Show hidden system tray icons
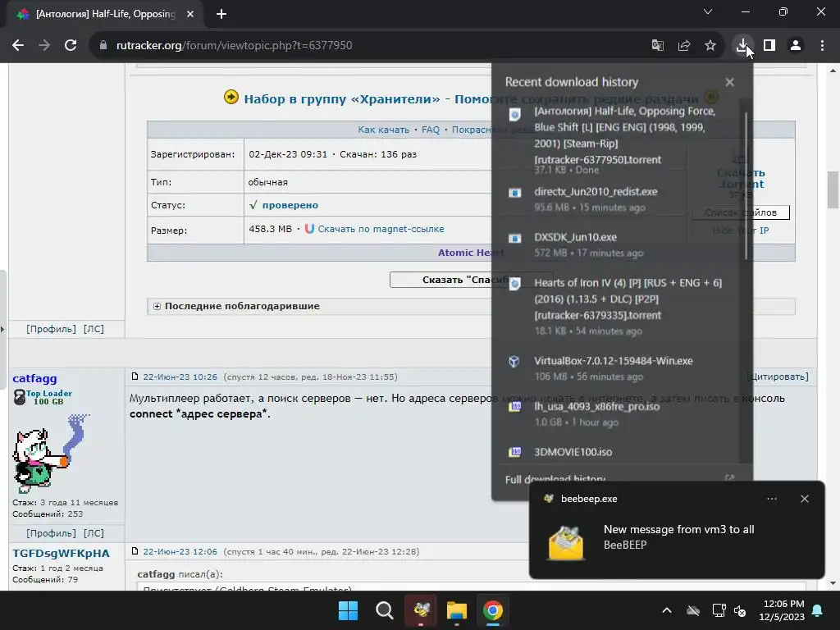Viewport: 840px width, 630px height. tap(666, 610)
